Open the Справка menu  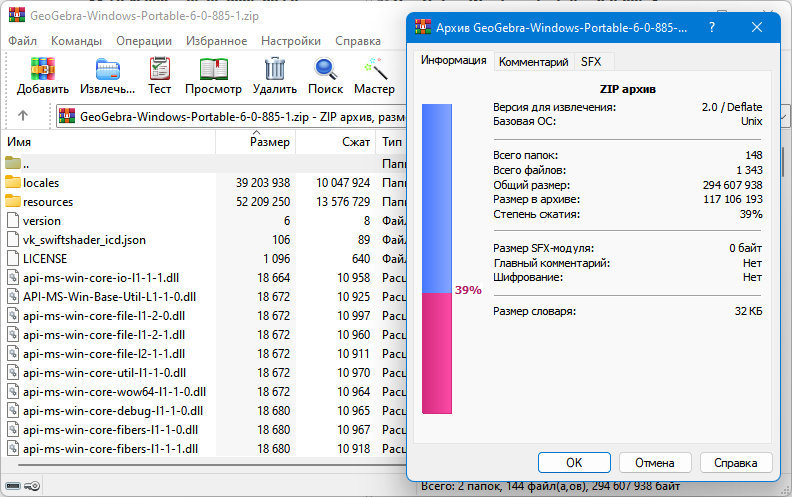pyautogui.click(x=358, y=41)
